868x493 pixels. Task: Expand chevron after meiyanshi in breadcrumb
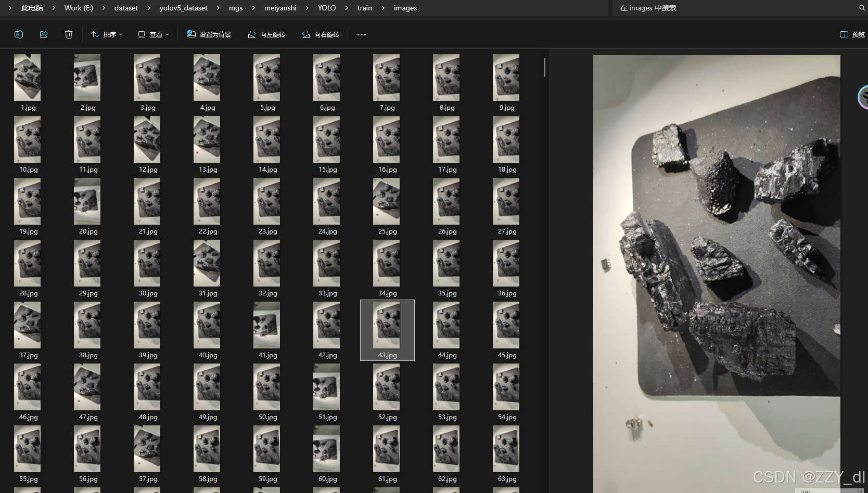pyautogui.click(x=307, y=8)
